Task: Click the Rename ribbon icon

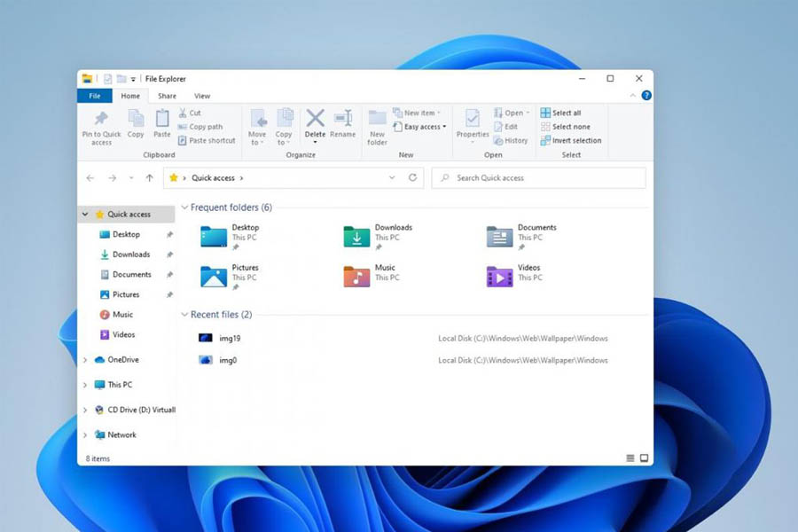Action: tap(343, 118)
